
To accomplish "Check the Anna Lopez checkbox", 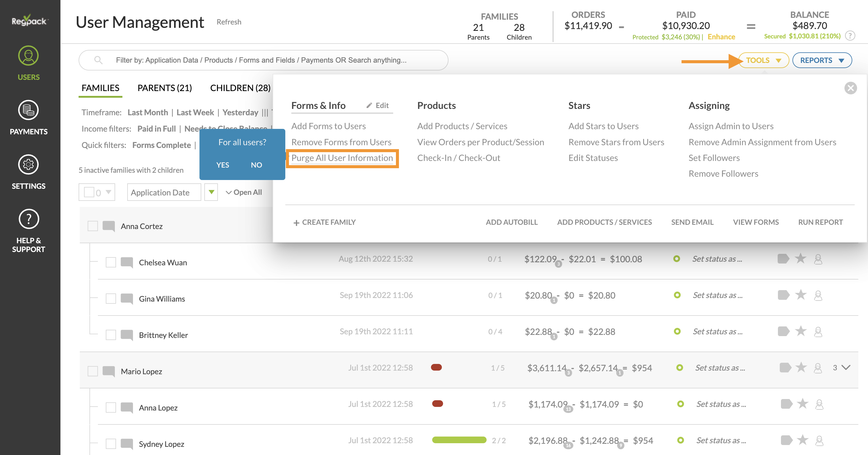I will point(111,408).
